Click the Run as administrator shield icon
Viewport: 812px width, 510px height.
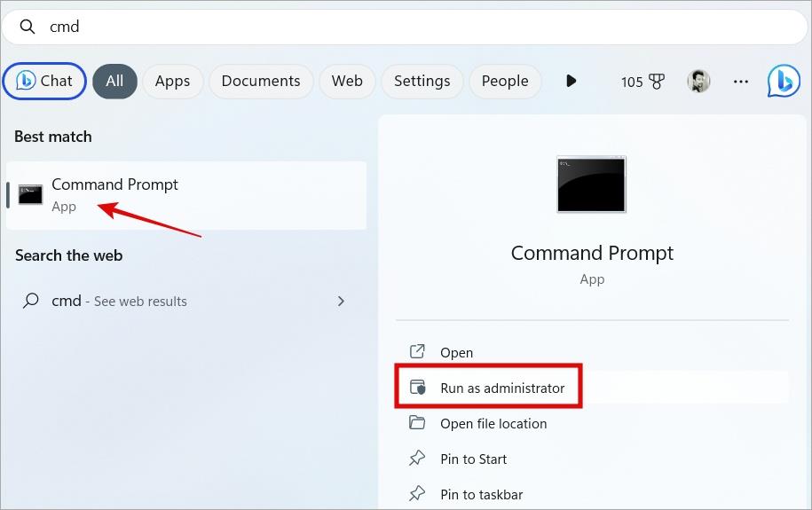[417, 387]
